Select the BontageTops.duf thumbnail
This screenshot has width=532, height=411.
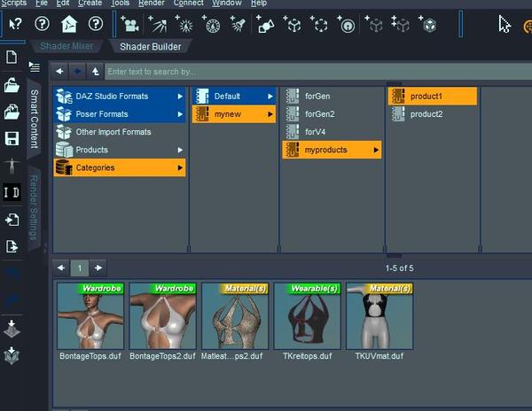tap(90, 316)
